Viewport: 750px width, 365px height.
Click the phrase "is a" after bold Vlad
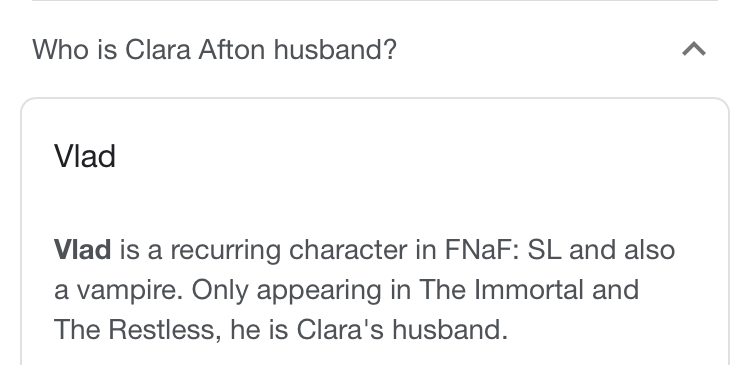(141, 250)
